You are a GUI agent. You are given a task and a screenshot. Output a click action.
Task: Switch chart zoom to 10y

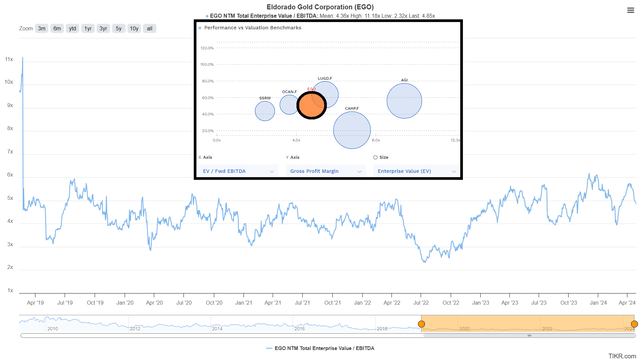point(134,29)
